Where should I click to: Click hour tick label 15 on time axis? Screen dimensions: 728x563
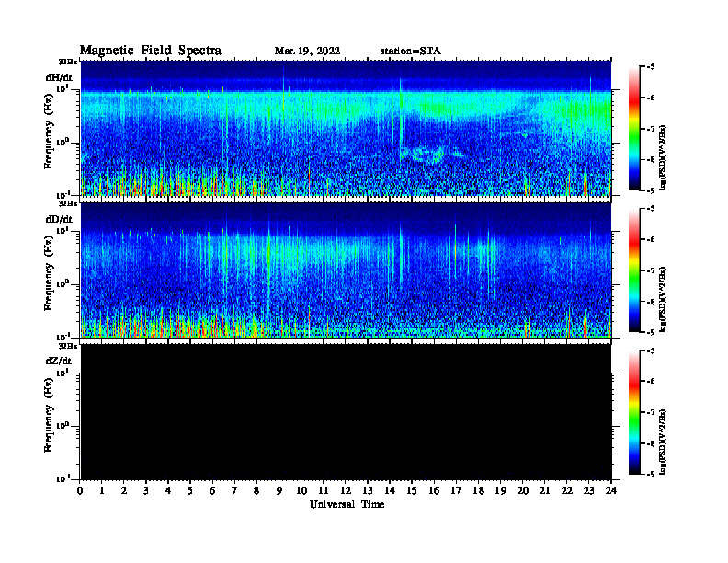coord(412,491)
